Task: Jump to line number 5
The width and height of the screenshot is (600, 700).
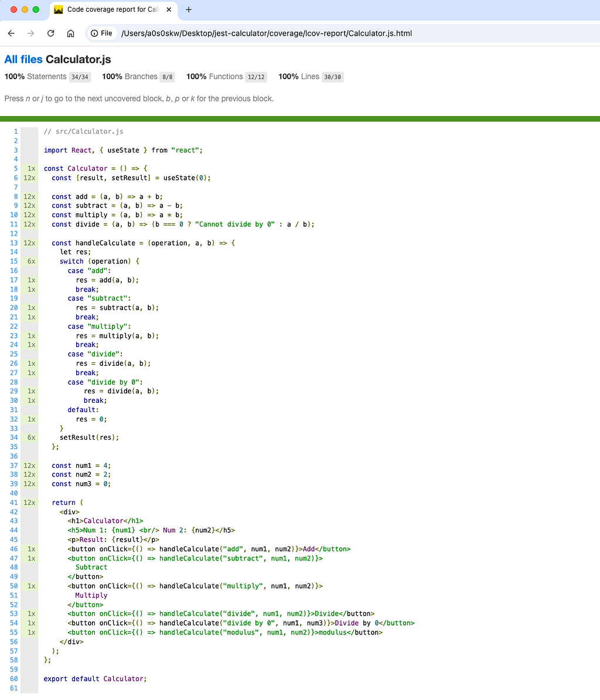Action: [x=16, y=168]
